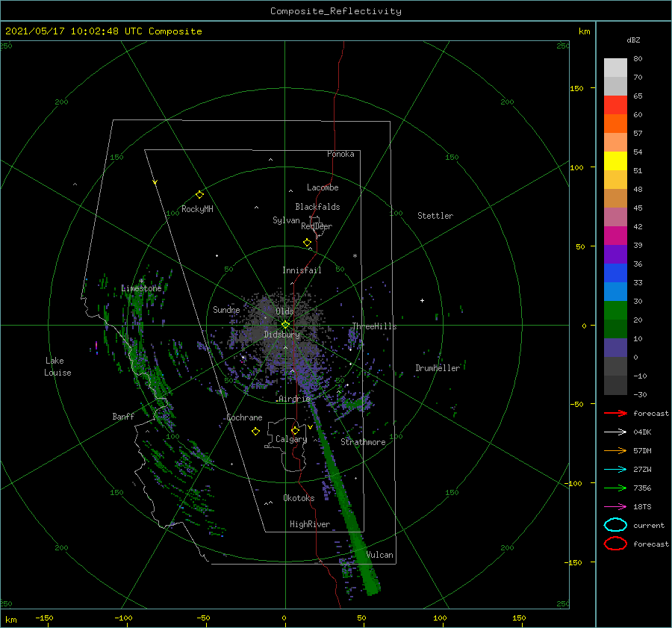Click the Innisfail town label

point(302,270)
